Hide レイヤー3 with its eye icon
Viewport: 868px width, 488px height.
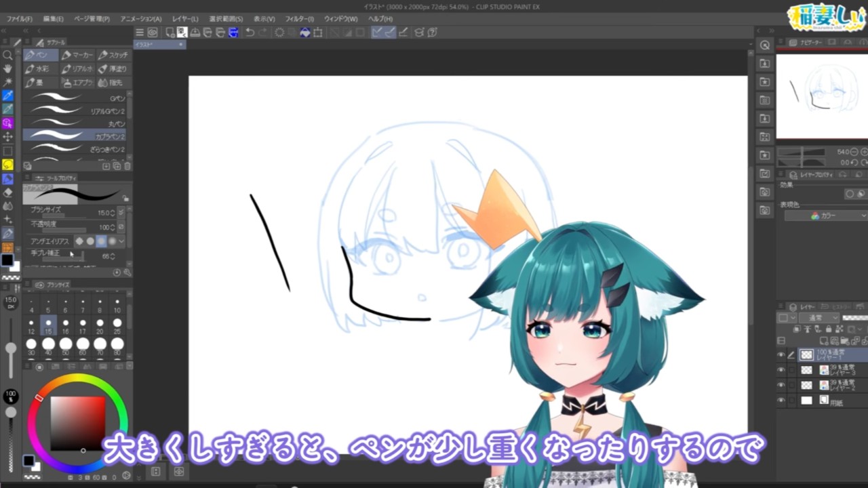(x=781, y=369)
